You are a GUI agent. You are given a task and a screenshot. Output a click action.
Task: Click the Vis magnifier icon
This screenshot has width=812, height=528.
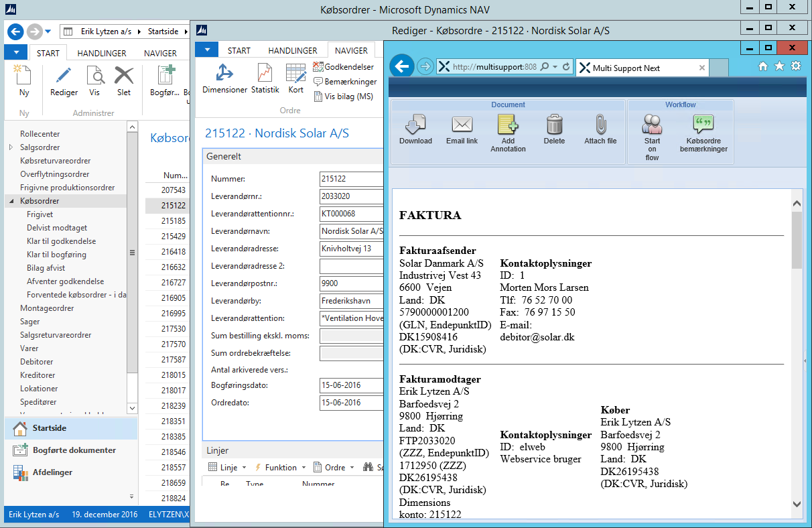point(94,76)
